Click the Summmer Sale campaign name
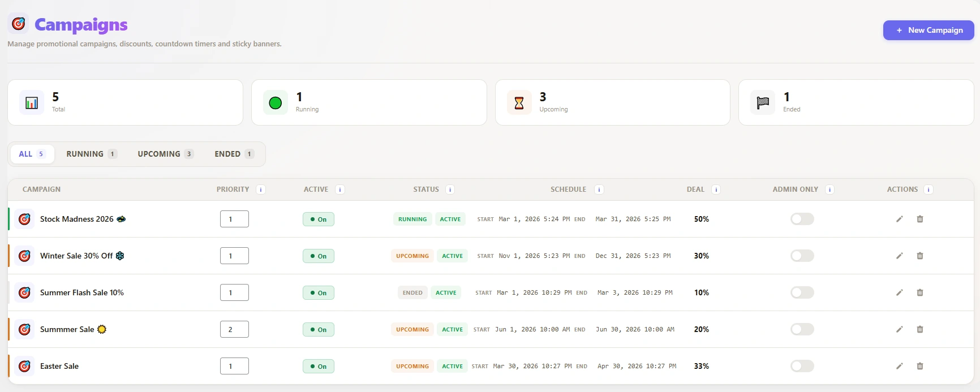 point(67,329)
